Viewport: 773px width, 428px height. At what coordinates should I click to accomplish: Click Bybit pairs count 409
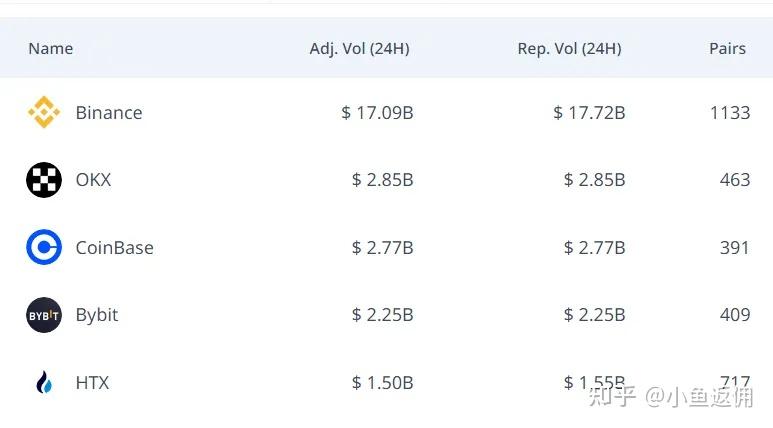(x=734, y=315)
